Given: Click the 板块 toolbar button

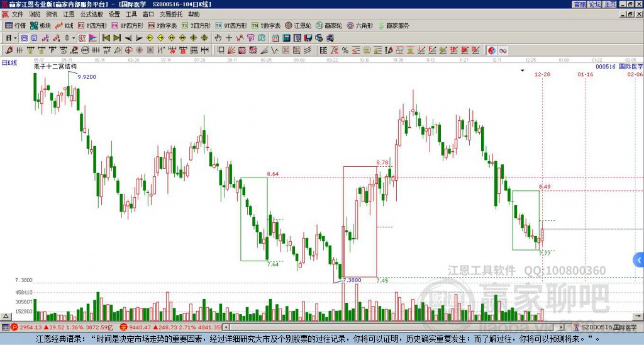Looking at the screenshot, I should pyautogui.click(x=41, y=25).
